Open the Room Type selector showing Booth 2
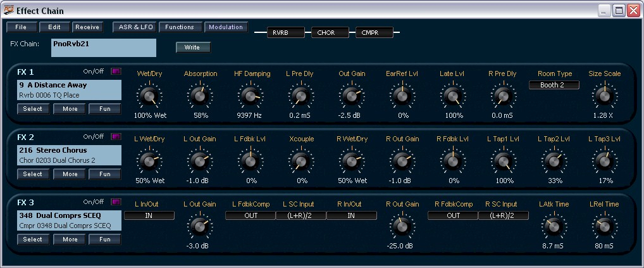 coord(554,85)
